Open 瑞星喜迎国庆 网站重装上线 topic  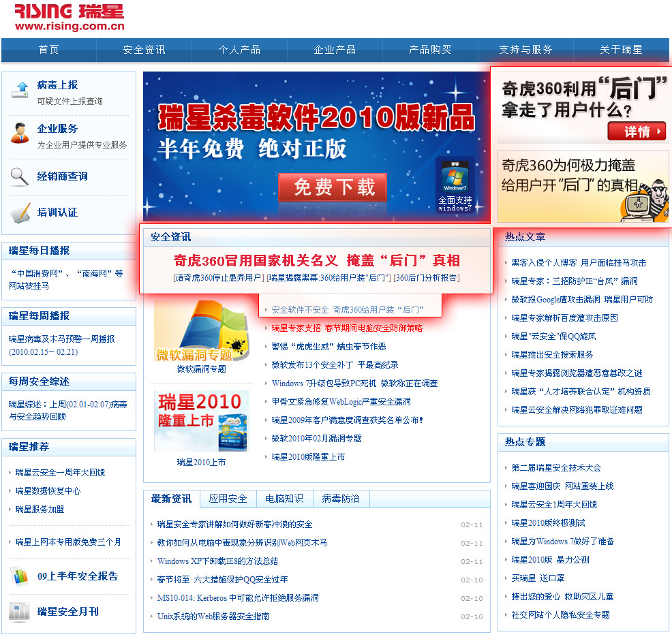click(562, 486)
